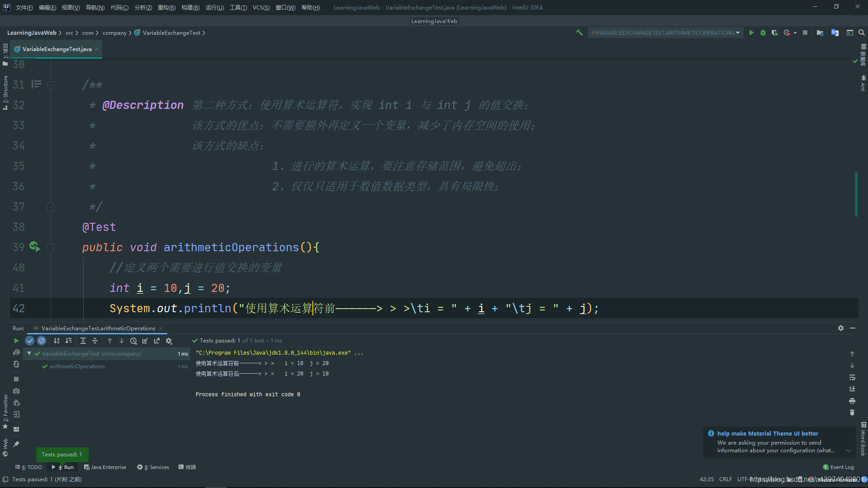Toggle Show Ignored tests button
This screenshot has height=488, width=868.
coord(42,341)
